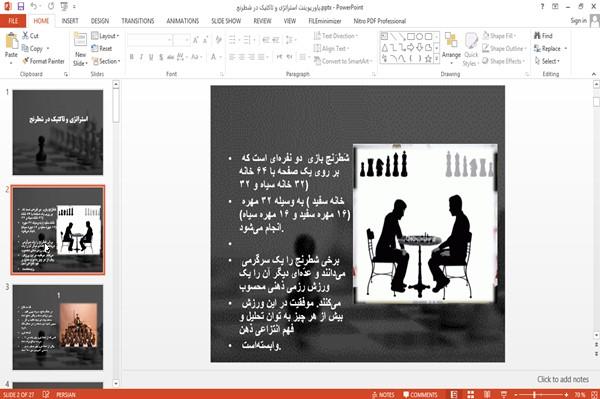Open the Shape Effects options
The height and width of the screenshot is (399, 600).
click(504, 61)
